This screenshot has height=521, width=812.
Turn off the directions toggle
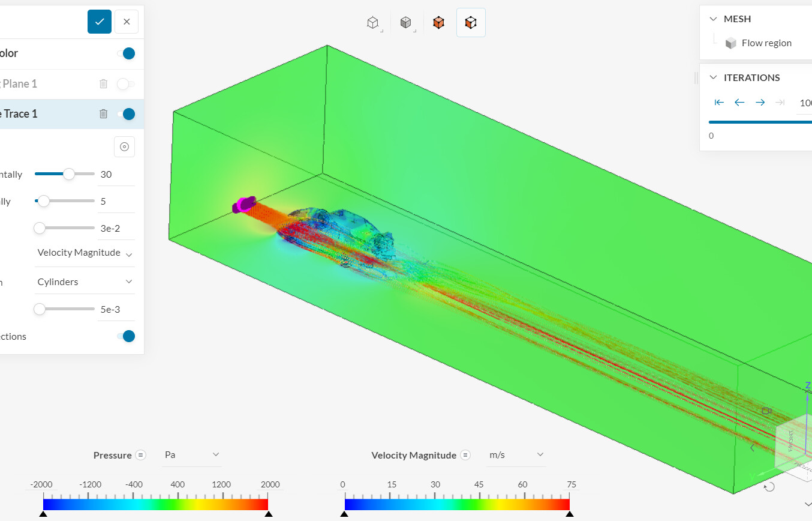pos(128,336)
